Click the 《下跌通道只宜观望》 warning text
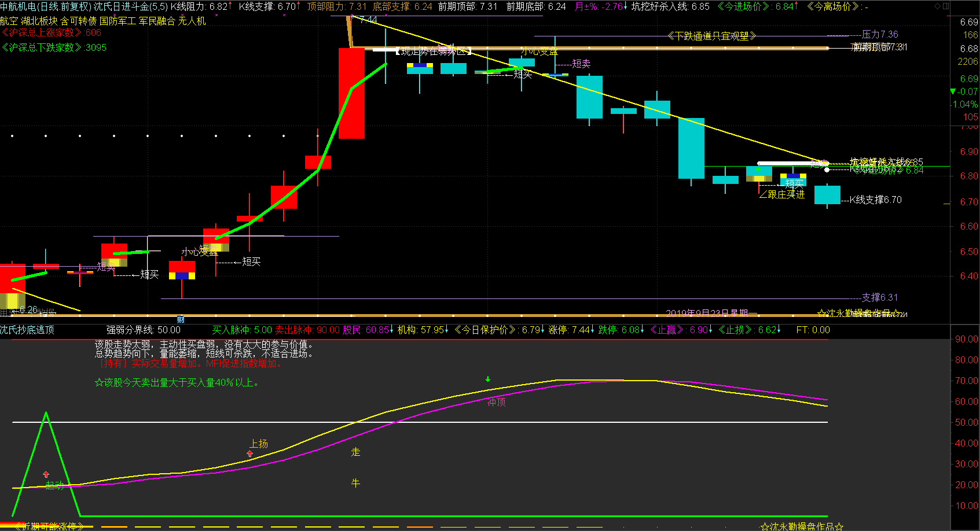The height and width of the screenshot is (531, 980). coord(712,36)
